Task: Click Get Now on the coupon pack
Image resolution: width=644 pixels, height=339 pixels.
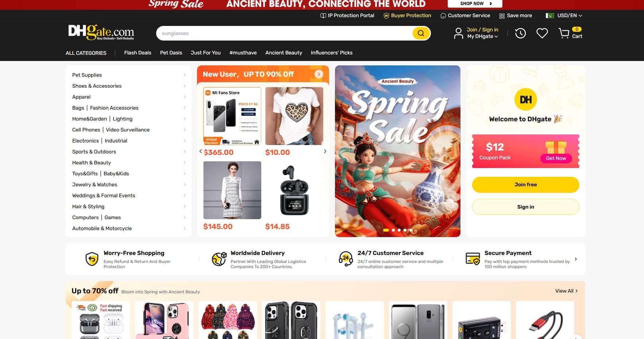Action: tap(556, 158)
